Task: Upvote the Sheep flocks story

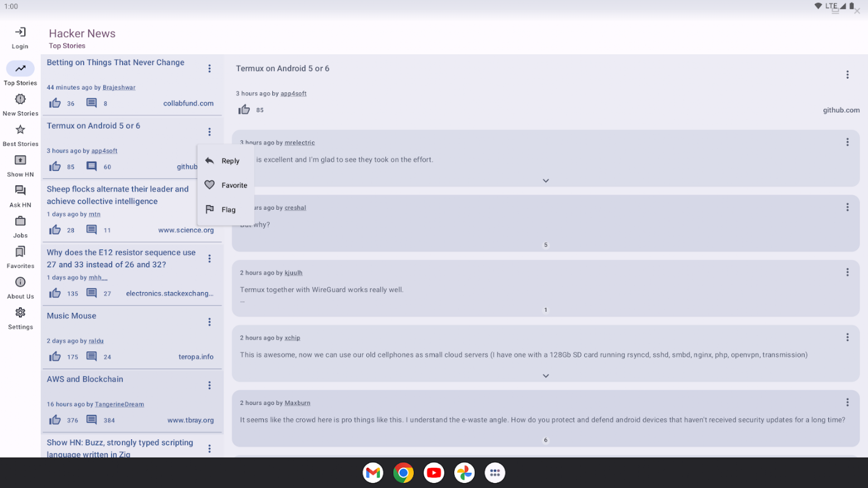Action: (x=55, y=230)
